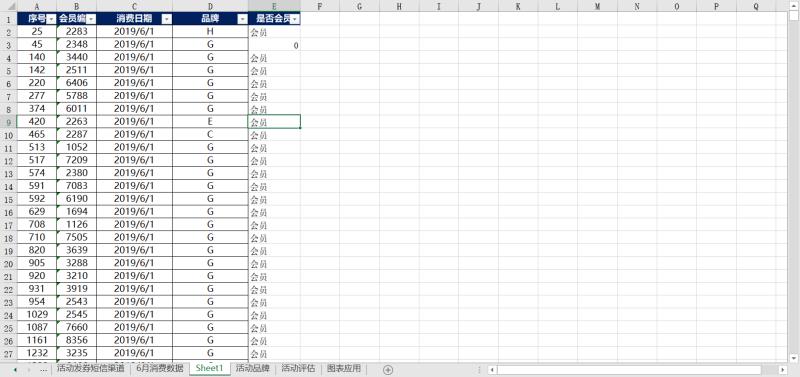Click the previous sheet navigation arrow

(x=15, y=369)
